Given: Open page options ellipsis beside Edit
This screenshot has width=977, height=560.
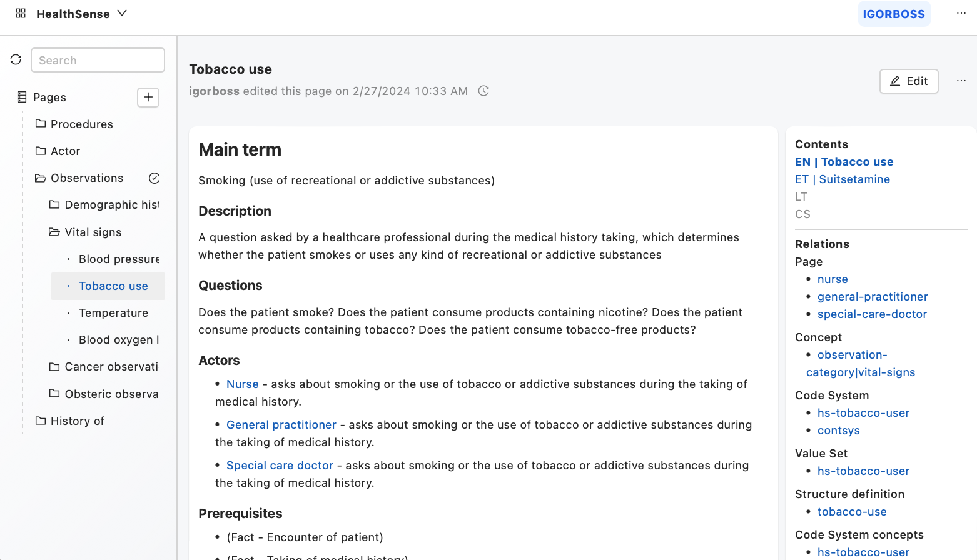Looking at the screenshot, I should tap(961, 81).
